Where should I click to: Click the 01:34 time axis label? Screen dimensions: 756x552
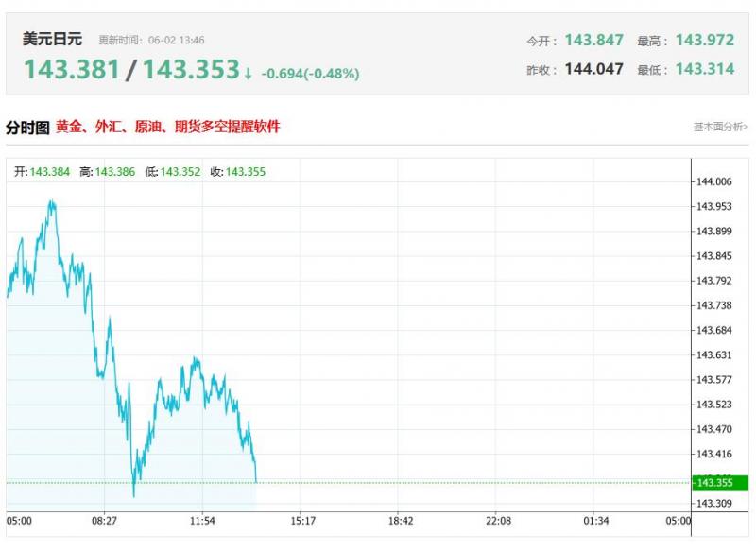[596, 521]
